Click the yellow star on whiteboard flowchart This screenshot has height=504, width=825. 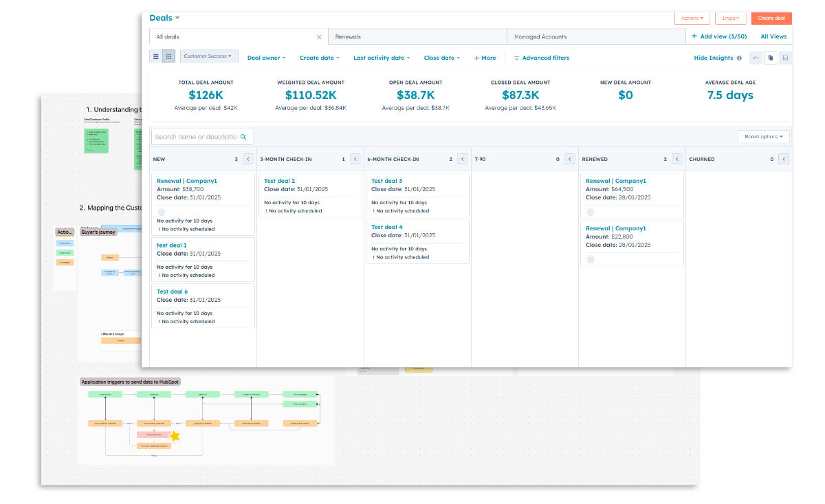175,436
